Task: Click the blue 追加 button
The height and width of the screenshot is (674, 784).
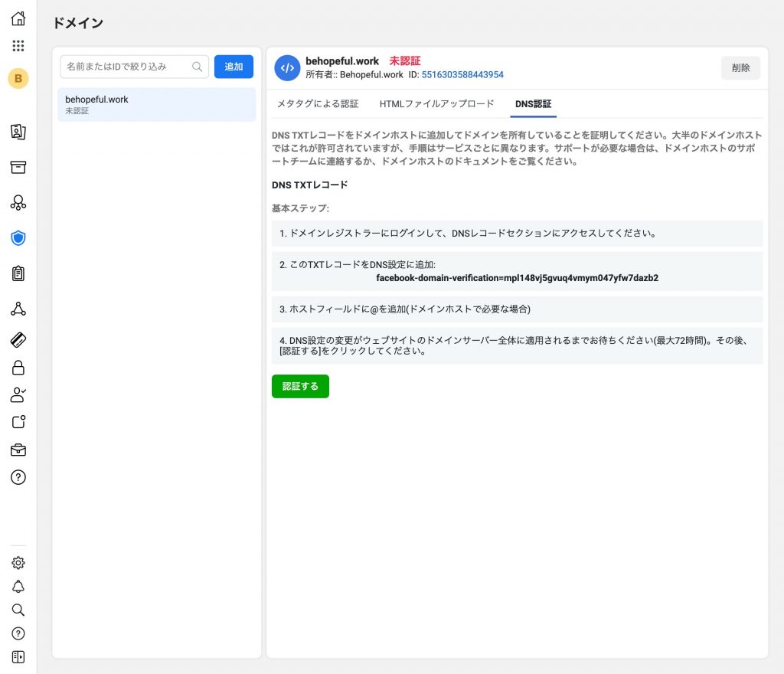Action: [x=234, y=67]
